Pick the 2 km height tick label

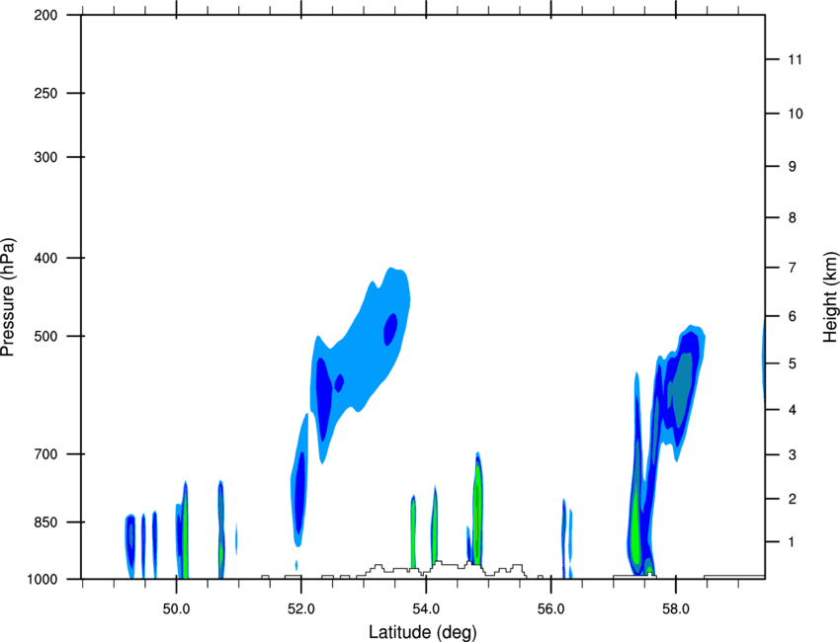point(792,499)
